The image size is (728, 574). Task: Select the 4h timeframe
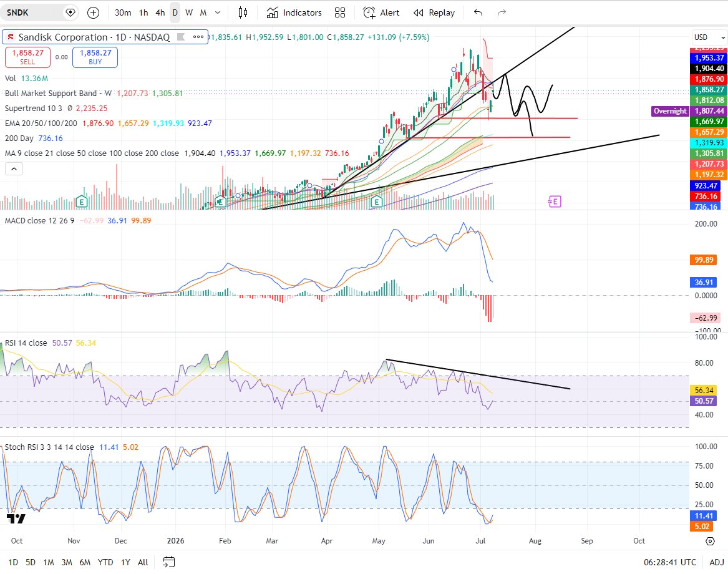(x=160, y=12)
